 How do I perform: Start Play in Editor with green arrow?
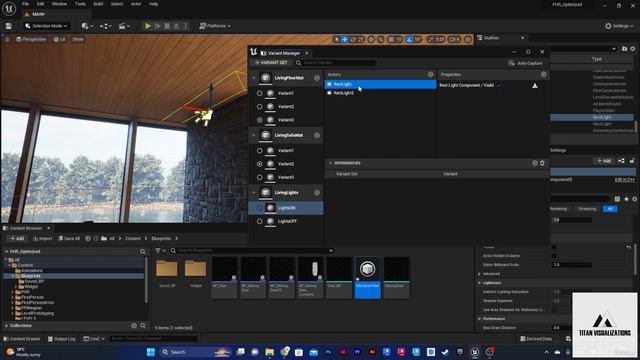coord(147,26)
